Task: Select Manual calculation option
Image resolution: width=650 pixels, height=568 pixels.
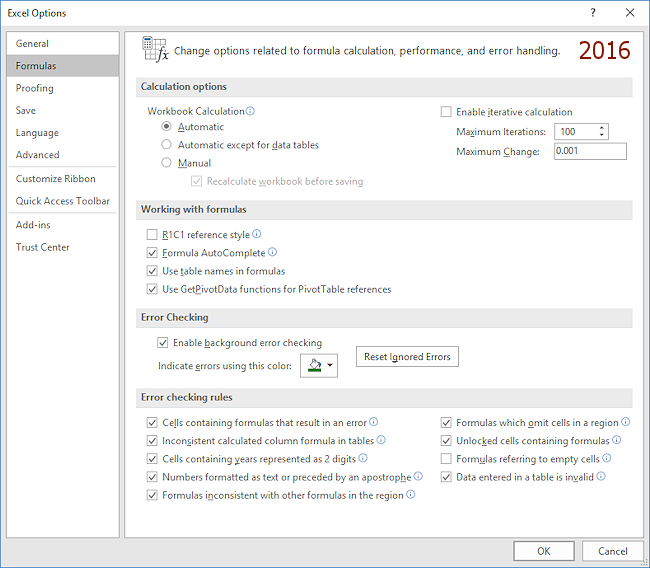Action: (166, 163)
